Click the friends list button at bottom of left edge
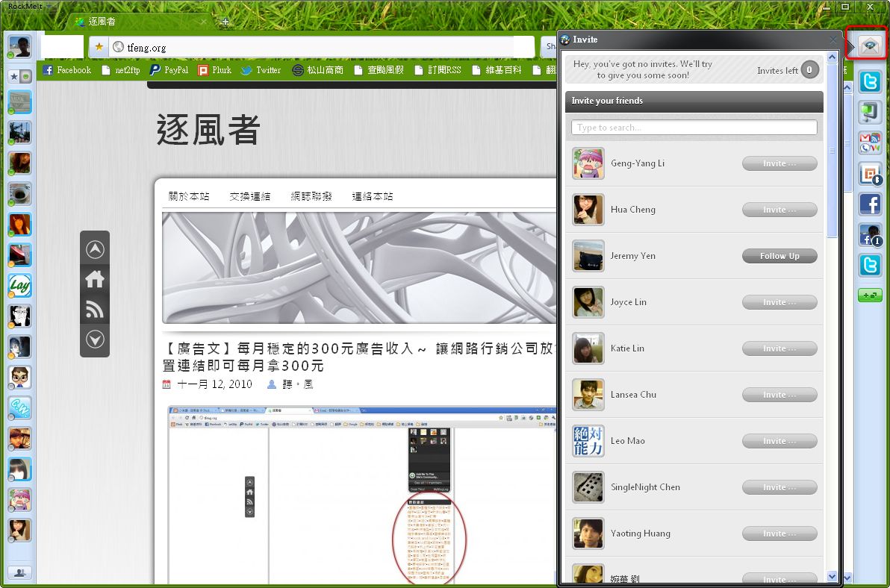Screen dimensions: 890x588 click(x=19, y=572)
